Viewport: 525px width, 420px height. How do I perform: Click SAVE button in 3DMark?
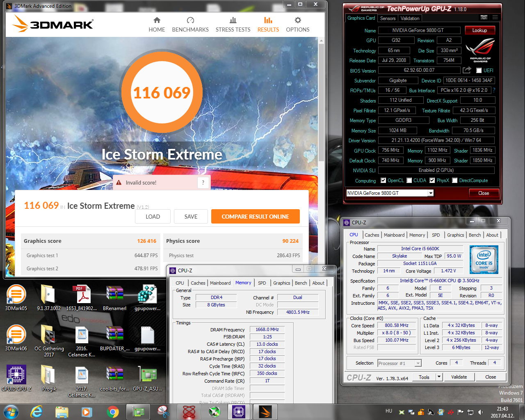click(x=191, y=217)
